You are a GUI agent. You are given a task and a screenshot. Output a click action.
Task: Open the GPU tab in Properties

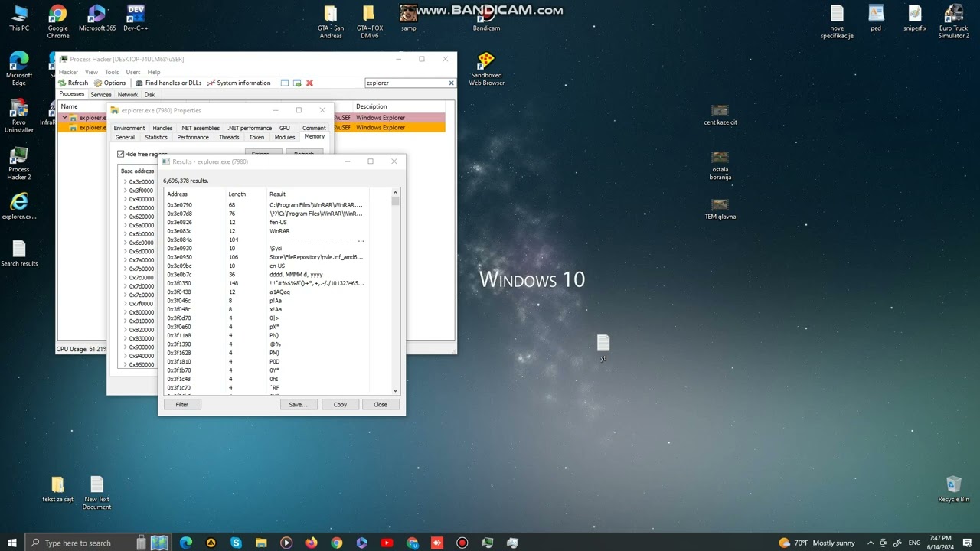[285, 128]
